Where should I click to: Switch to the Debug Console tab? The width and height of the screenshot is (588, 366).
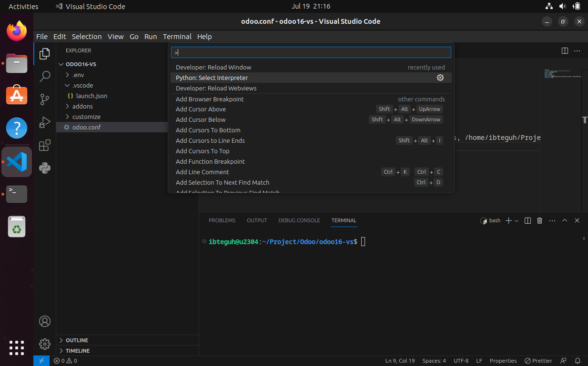pyautogui.click(x=299, y=220)
